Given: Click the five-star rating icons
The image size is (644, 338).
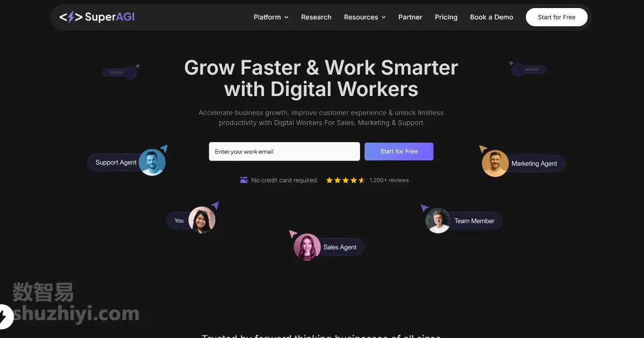Looking at the screenshot, I should (345, 180).
